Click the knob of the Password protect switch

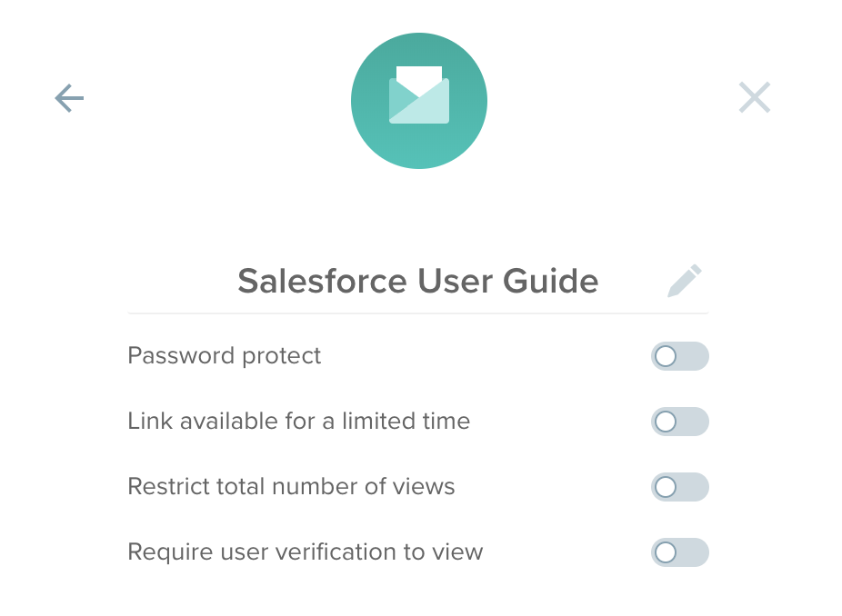coord(666,356)
